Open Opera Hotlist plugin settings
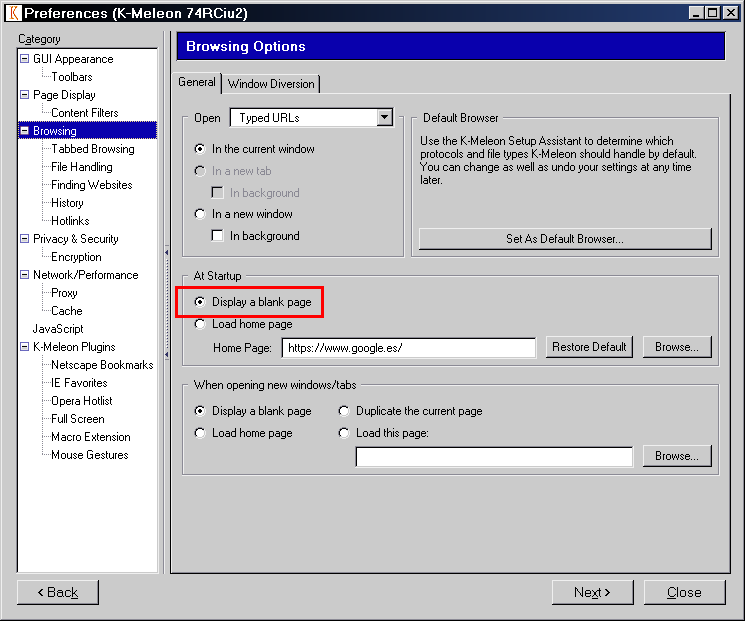The image size is (745, 621). click(x=82, y=401)
